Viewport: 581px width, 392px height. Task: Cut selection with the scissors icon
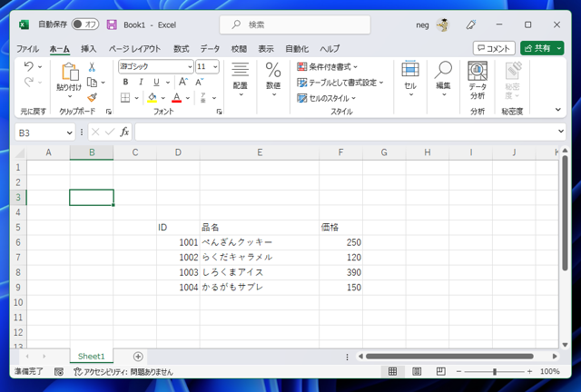pos(92,66)
